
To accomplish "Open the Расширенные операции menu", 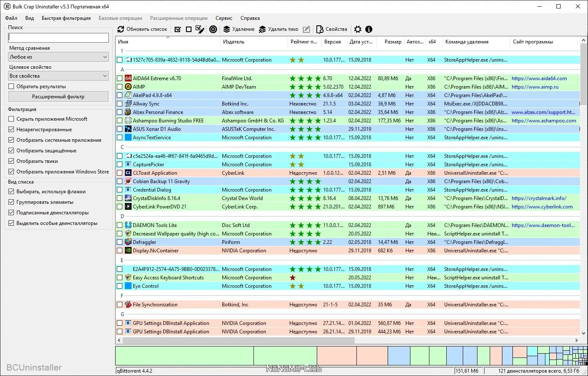I will (179, 18).
